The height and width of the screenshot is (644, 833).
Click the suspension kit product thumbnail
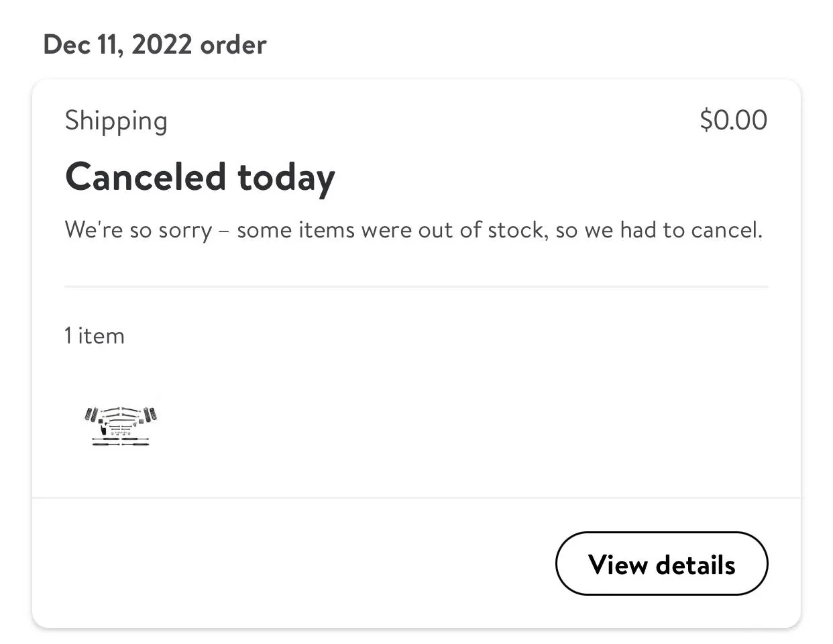[121, 425]
